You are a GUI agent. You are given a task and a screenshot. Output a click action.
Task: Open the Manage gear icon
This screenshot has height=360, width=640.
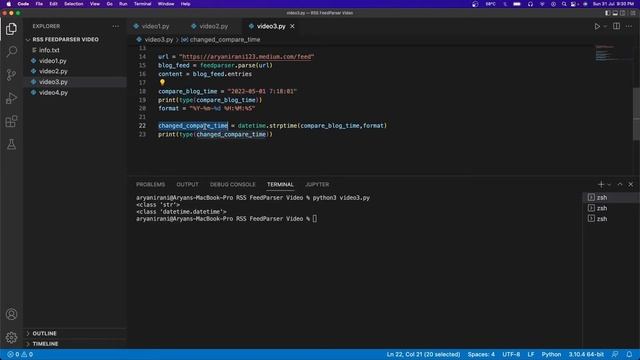click(11, 337)
